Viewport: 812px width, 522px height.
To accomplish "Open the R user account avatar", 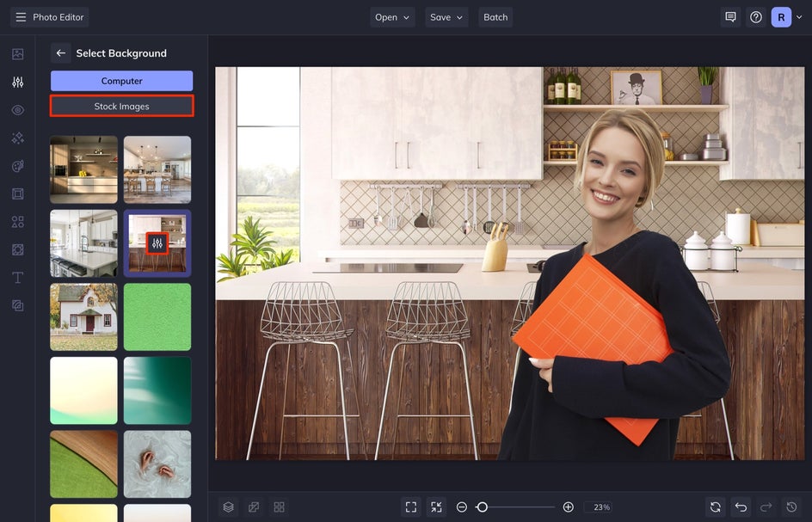I will tap(781, 17).
